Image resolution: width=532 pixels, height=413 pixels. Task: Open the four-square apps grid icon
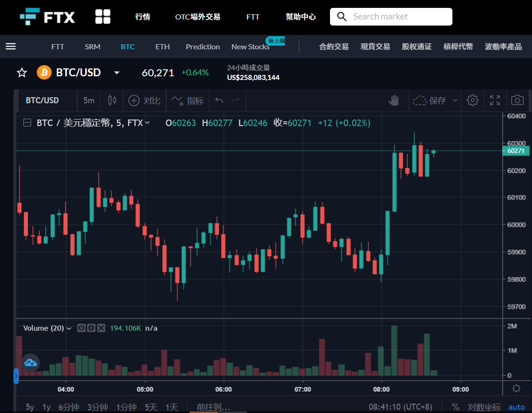tap(103, 17)
